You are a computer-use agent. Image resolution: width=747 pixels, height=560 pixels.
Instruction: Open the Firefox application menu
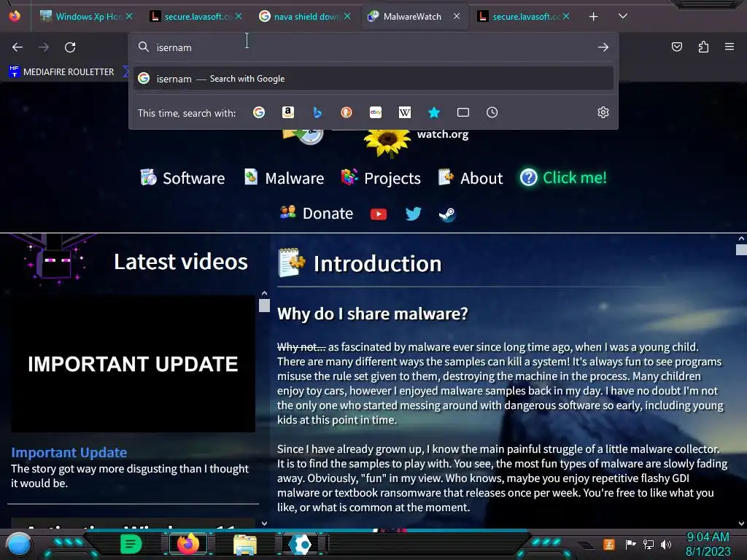click(729, 47)
